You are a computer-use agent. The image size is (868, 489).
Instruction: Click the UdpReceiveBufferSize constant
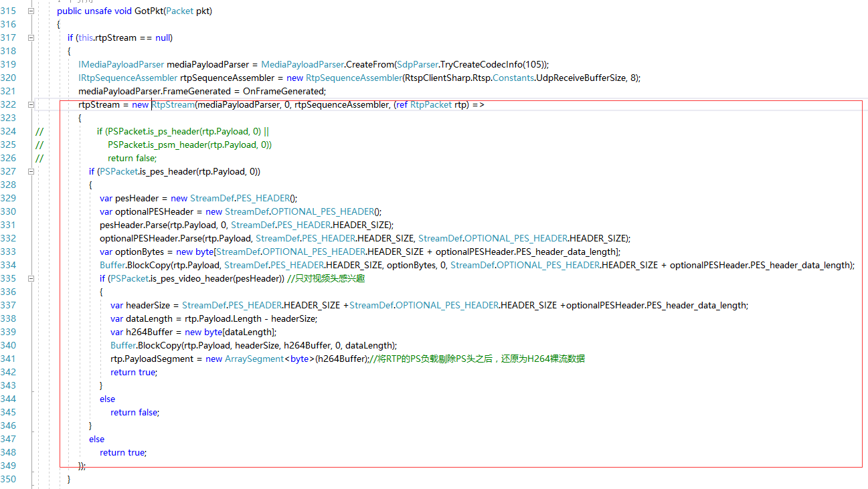(x=580, y=78)
